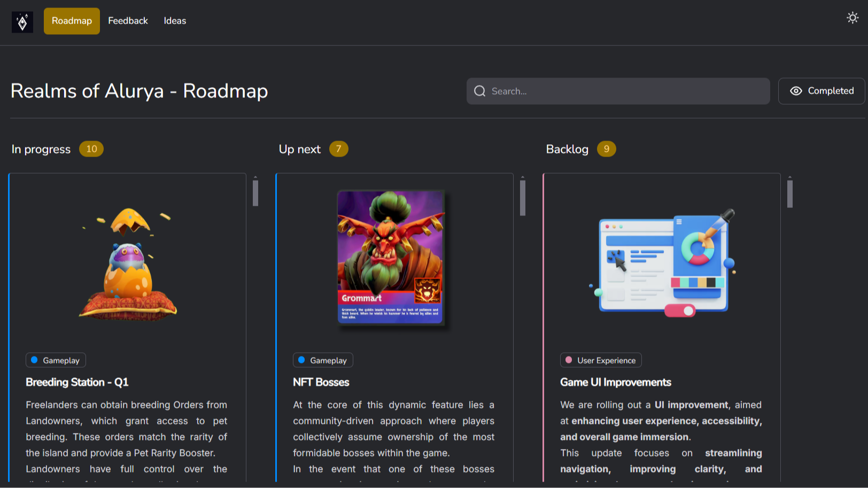Click the Realms of Alurya - Roadmap title
868x488 pixels.
139,91
